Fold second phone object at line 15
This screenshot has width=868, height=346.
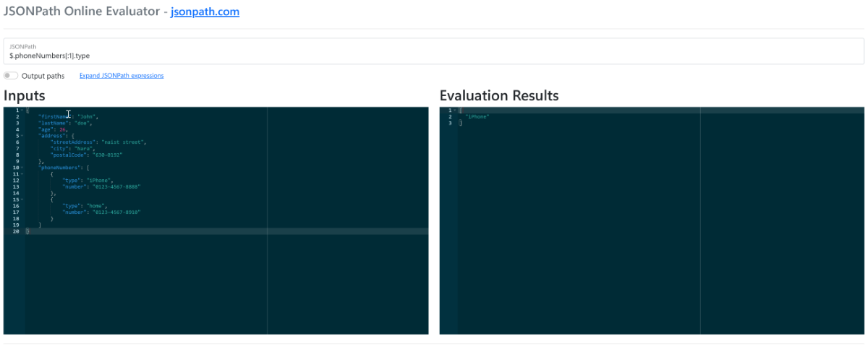tap(22, 199)
